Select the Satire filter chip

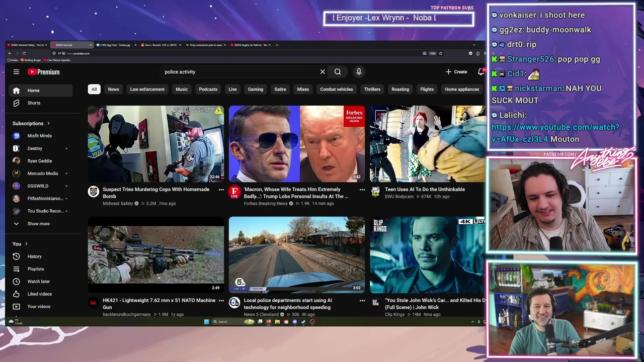pos(280,89)
